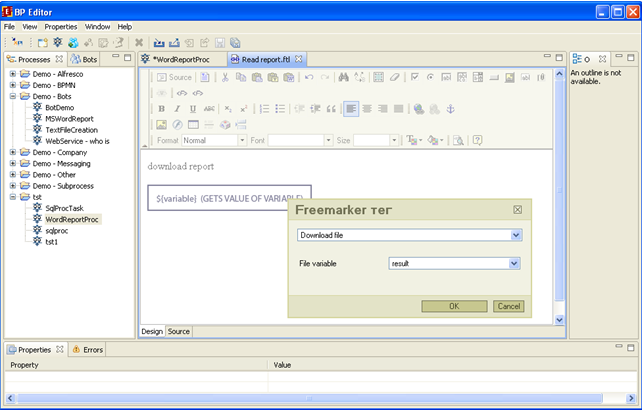Click OK in the Freemarker dialog
This screenshot has height=410, width=642.
point(454,306)
